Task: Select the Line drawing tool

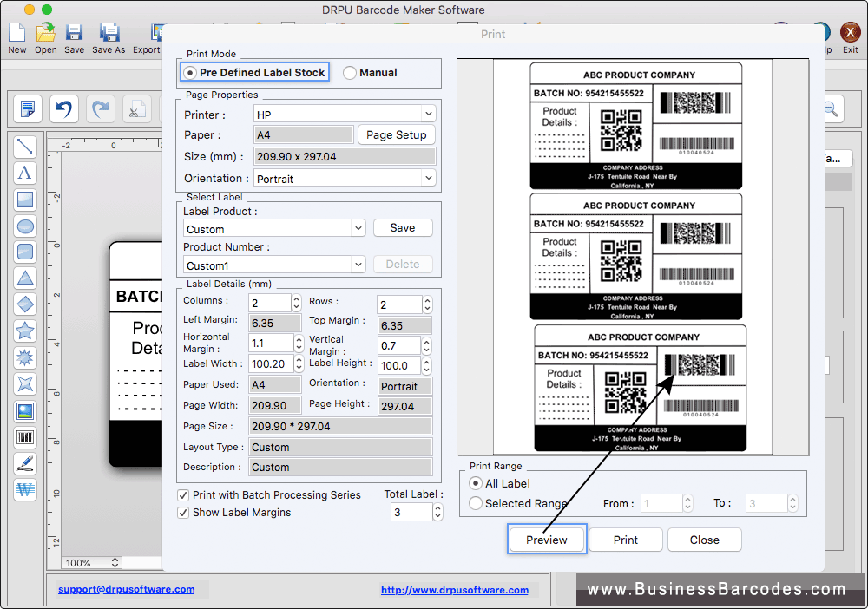Action: click(x=25, y=147)
